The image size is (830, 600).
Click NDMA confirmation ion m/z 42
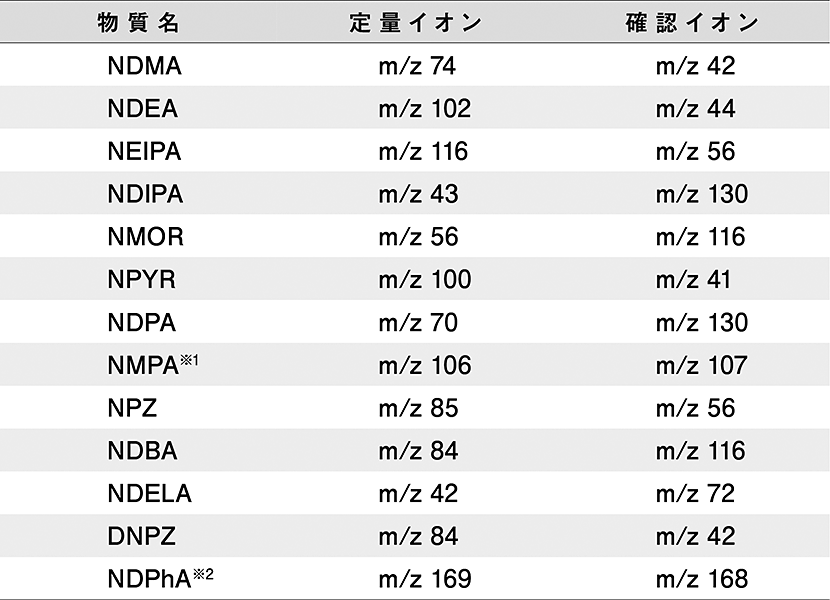tap(695, 66)
